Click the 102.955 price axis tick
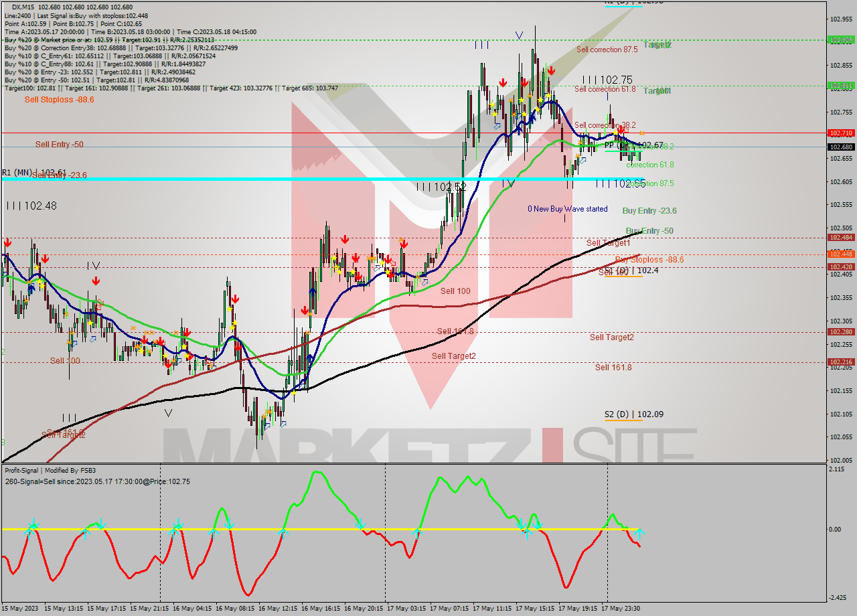This screenshot has height=616, width=857. click(x=841, y=19)
